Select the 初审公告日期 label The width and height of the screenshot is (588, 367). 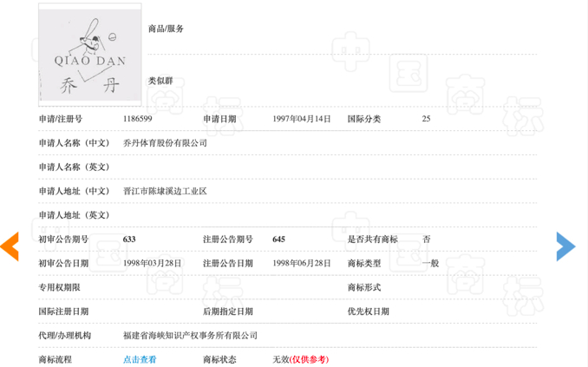(63, 264)
